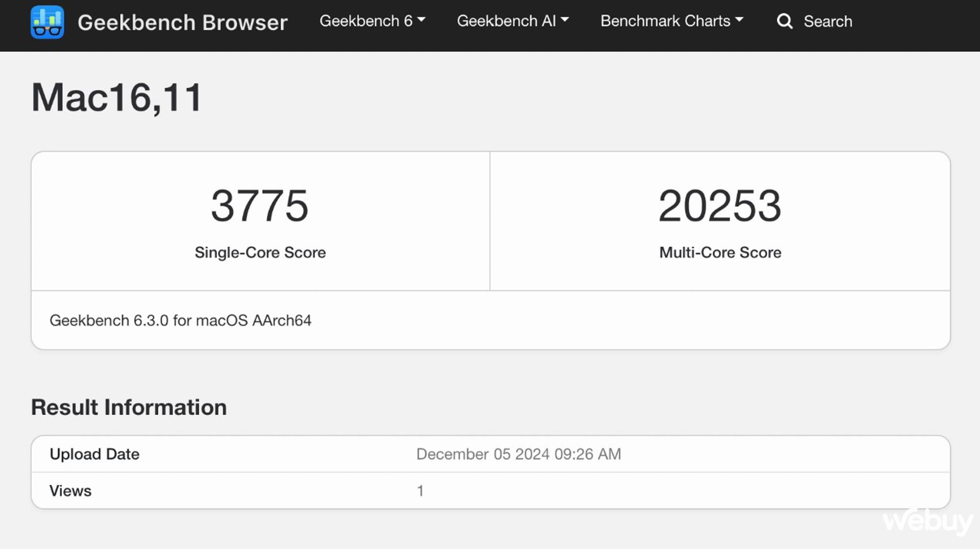The width and height of the screenshot is (980, 549).
Task: Click the caret arrow beside Geekbench AI
Action: [564, 20]
